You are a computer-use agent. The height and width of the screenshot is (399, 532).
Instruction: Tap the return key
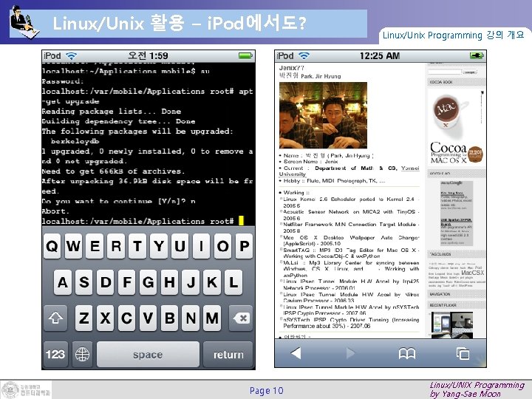[228, 354]
